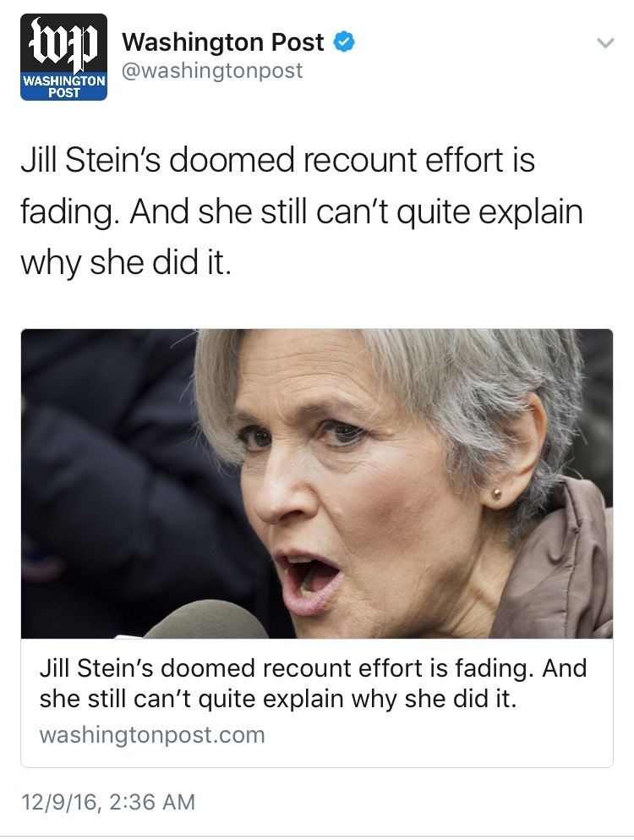This screenshot has height=840, width=634.
Task: Follow the washingtonpost.com domain link
Action: pyautogui.click(x=152, y=735)
